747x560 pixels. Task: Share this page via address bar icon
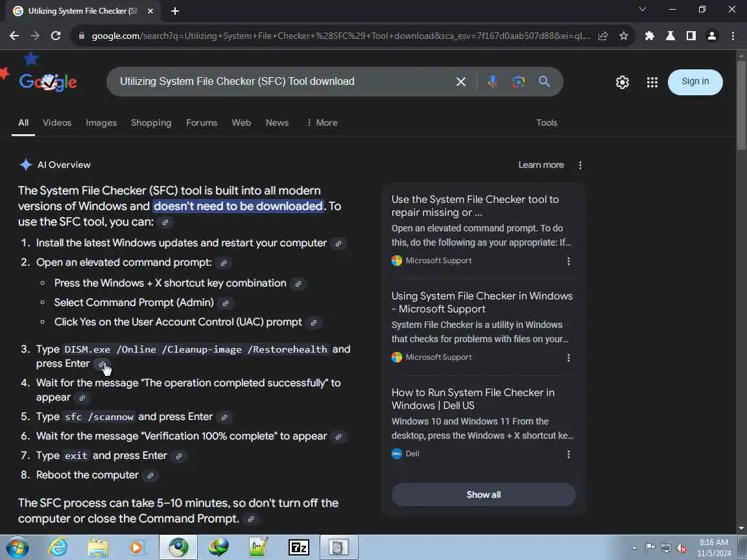pyautogui.click(x=603, y=36)
